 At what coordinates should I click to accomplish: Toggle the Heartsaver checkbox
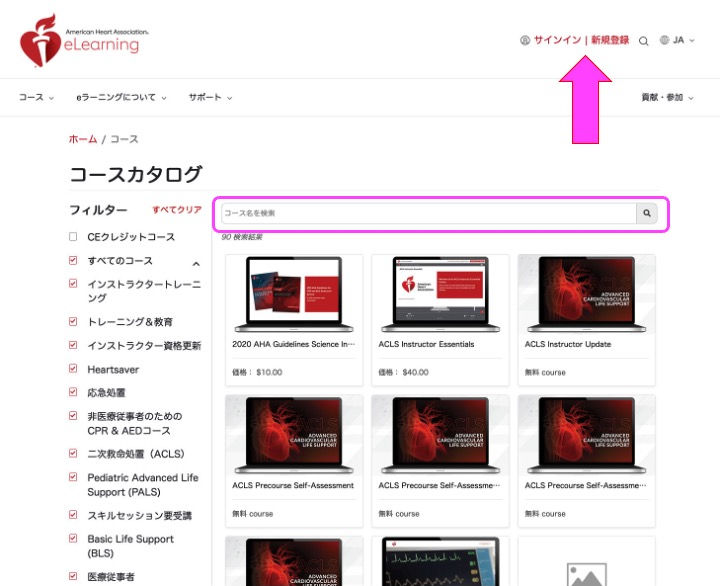73,368
